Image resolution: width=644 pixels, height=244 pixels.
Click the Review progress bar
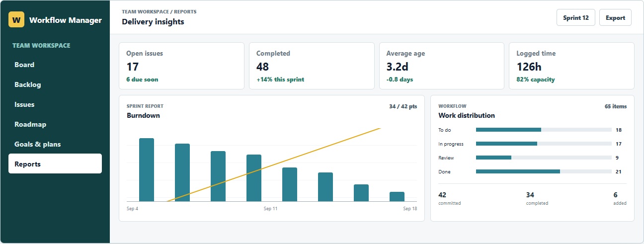(x=544, y=158)
